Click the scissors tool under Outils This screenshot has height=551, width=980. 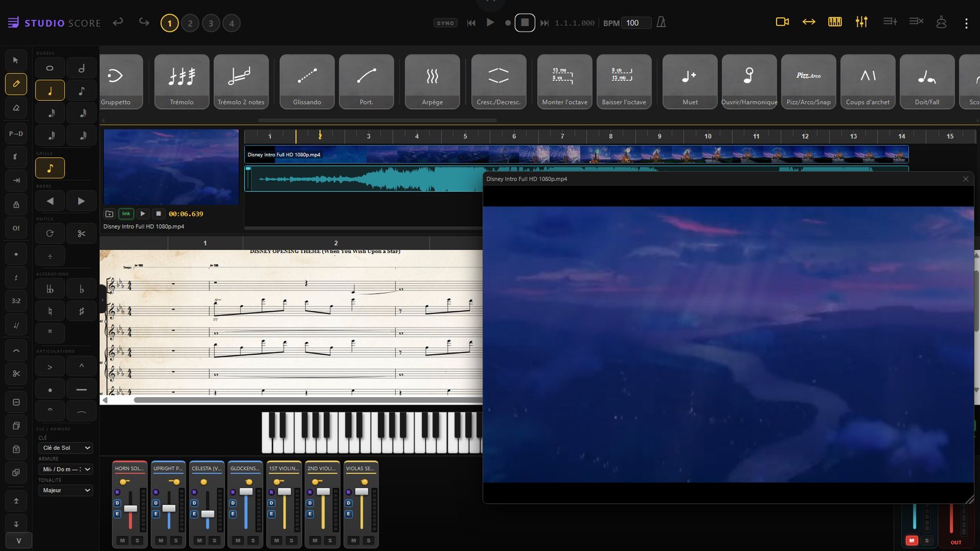(81, 234)
